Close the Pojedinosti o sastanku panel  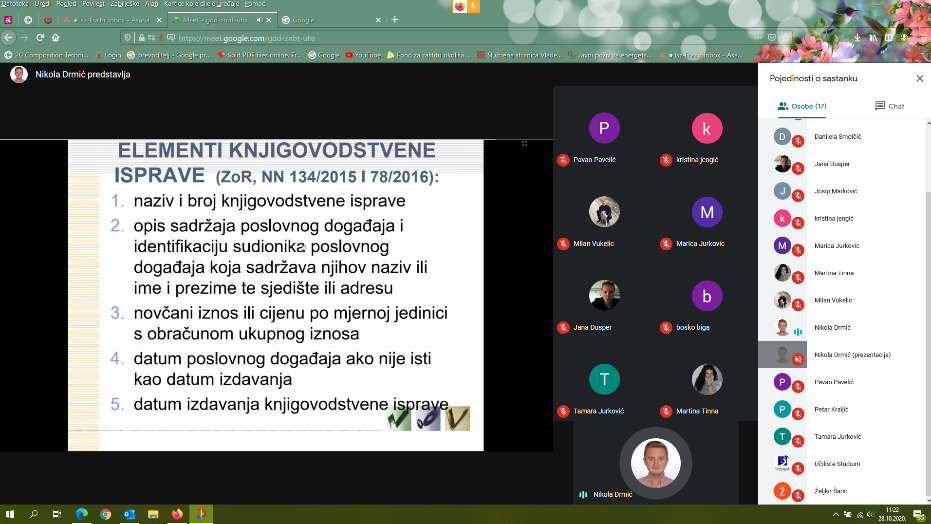pyautogui.click(x=919, y=78)
